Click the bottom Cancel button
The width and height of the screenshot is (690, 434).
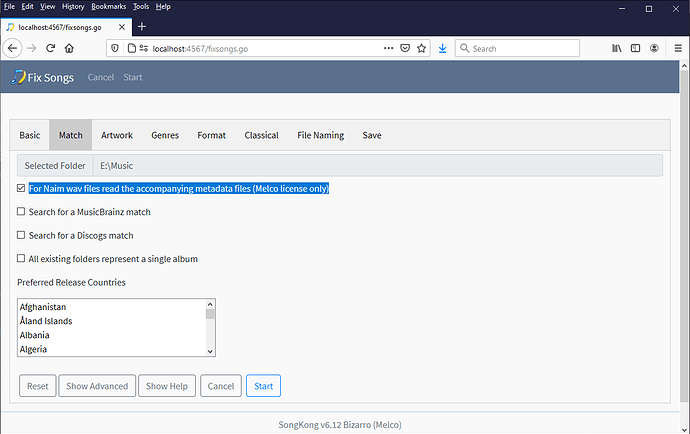click(221, 386)
